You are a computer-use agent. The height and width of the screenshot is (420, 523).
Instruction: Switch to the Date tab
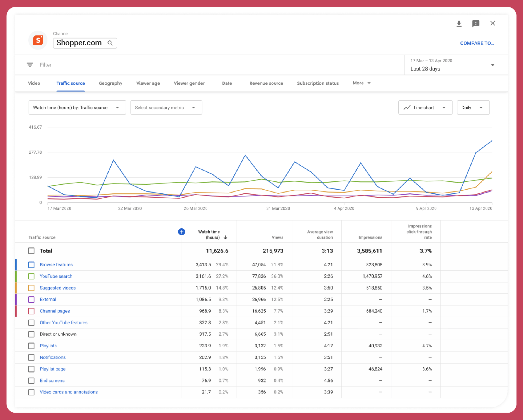(x=227, y=83)
